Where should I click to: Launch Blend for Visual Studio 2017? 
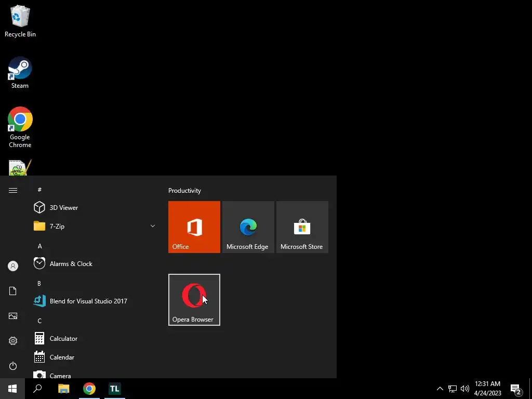[x=95, y=301]
